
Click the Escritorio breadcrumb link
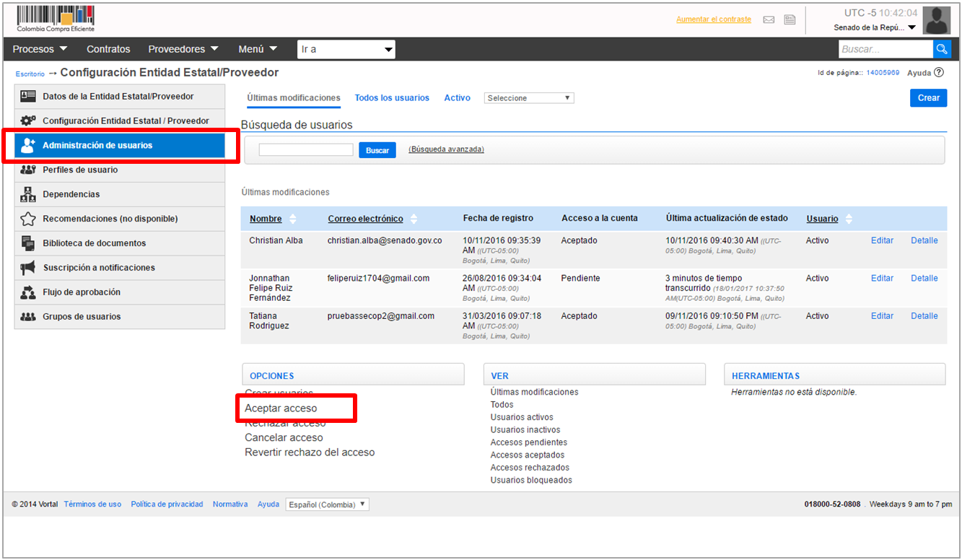pos(30,74)
